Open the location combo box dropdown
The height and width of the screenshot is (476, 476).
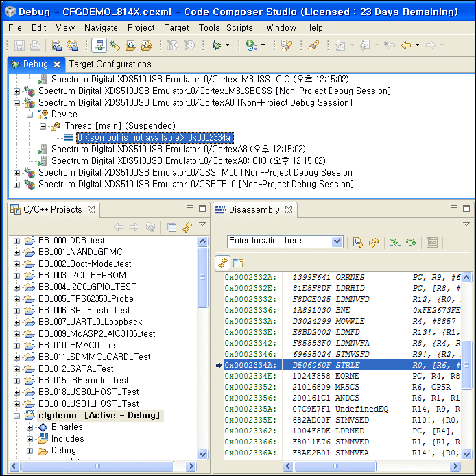point(337,241)
